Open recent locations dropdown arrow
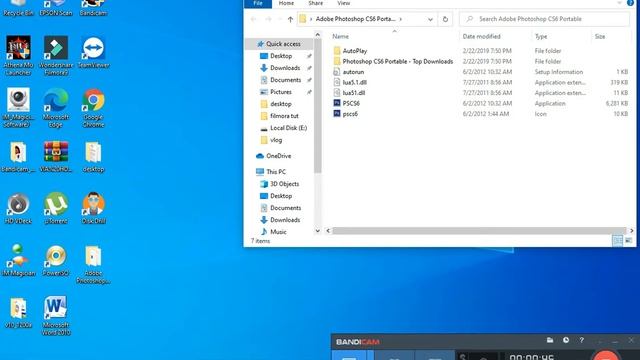 coord(280,19)
